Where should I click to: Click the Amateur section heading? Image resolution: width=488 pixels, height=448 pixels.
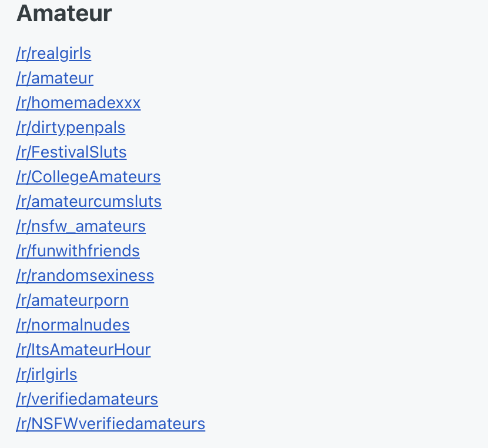(x=64, y=14)
